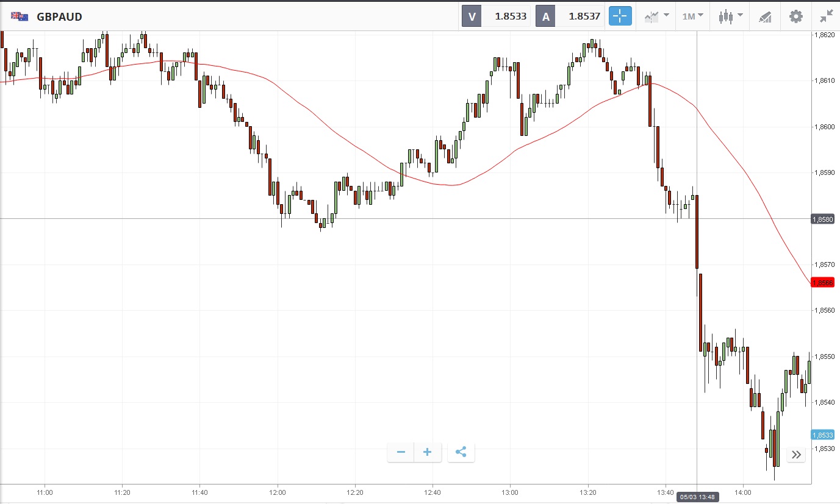Click the GBPAUD instrument name
Image resolution: width=840 pixels, height=504 pixels.
point(59,16)
